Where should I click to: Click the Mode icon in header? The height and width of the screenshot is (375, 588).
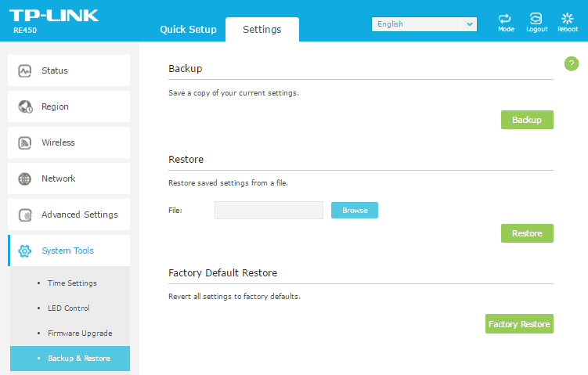506,19
